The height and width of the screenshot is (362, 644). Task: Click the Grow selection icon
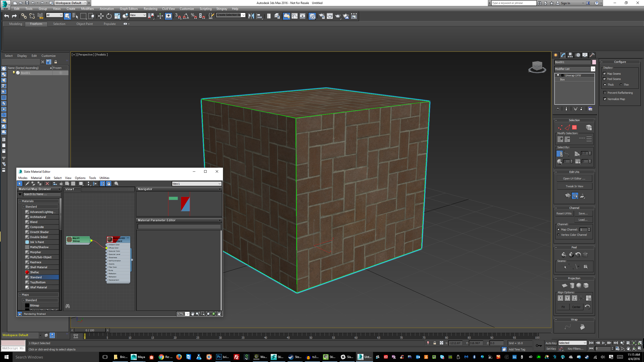pos(560,139)
